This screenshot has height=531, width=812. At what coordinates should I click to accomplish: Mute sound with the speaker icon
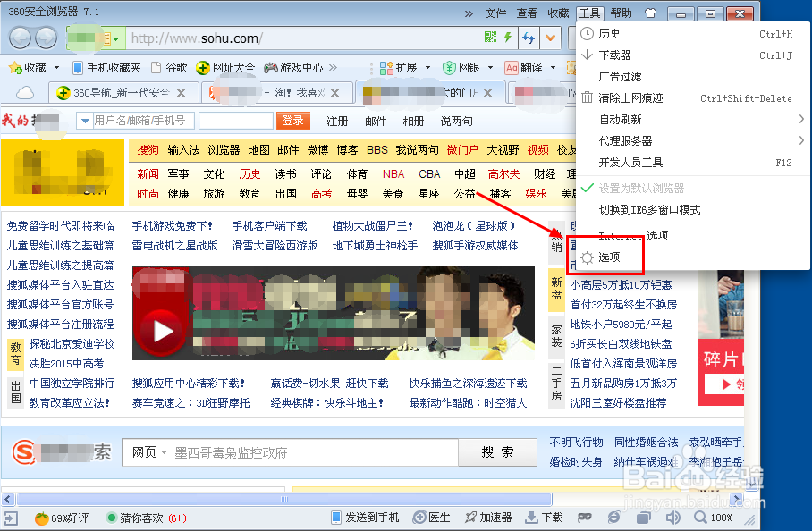coord(672,518)
